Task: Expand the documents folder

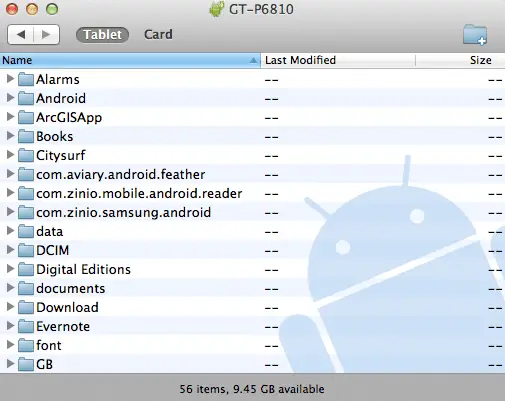Action: (x=10, y=288)
